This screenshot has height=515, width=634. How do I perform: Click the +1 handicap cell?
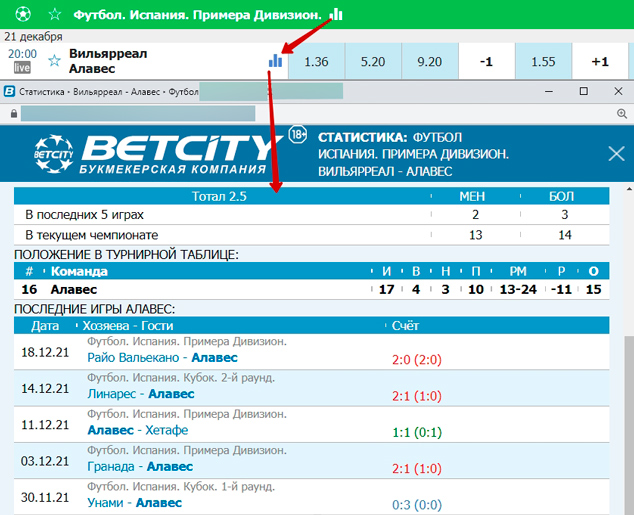coord(600,61)
